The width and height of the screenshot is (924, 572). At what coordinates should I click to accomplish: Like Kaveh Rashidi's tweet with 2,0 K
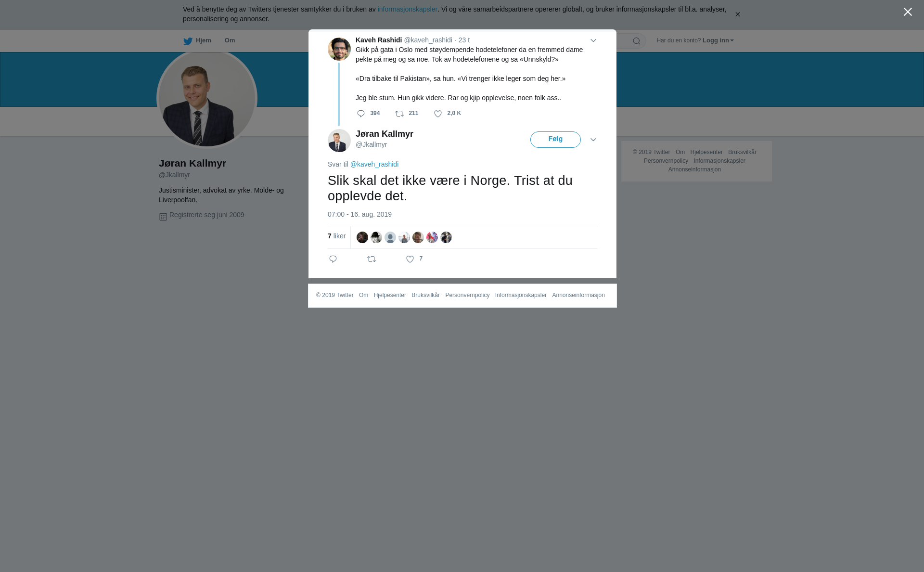[x=438, y=114]
